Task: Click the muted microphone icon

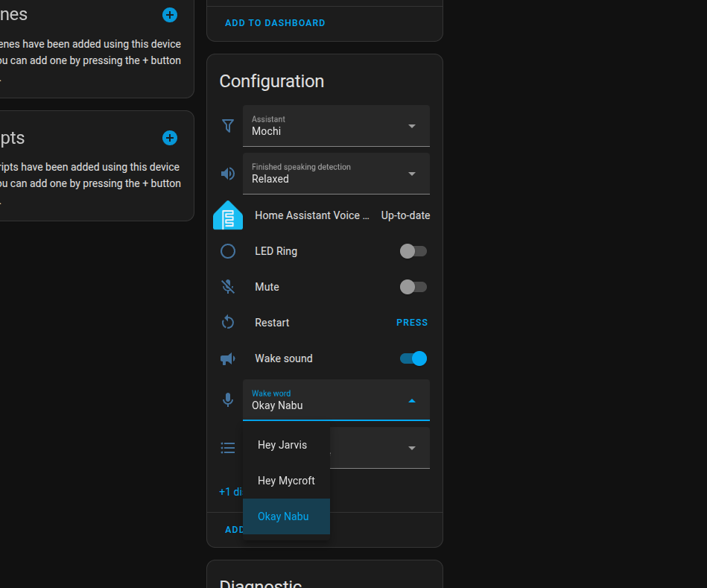Action: pyautogui.click(x=228, y=287)
